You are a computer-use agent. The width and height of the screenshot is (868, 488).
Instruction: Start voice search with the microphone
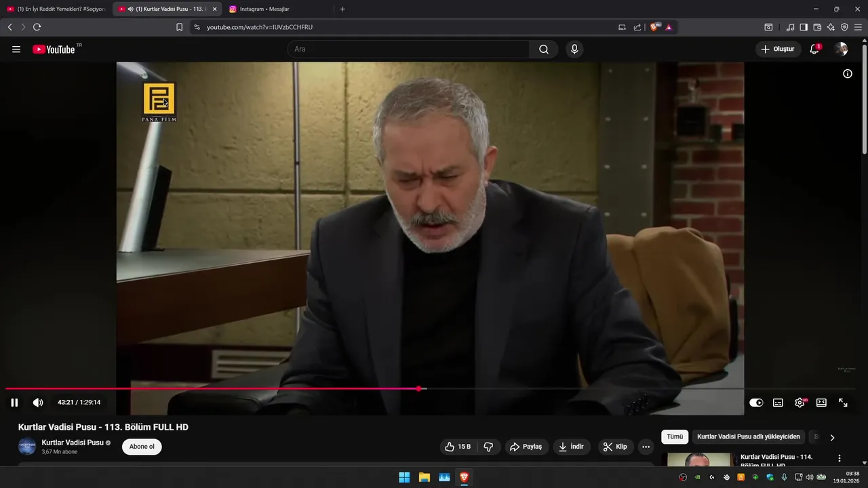[574, 49]
